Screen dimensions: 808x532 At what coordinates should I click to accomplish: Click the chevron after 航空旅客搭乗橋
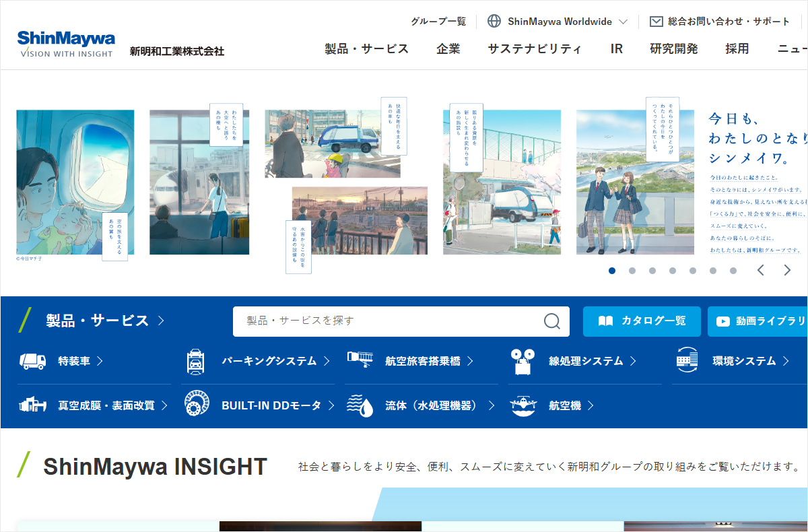(x=470, y=362)
